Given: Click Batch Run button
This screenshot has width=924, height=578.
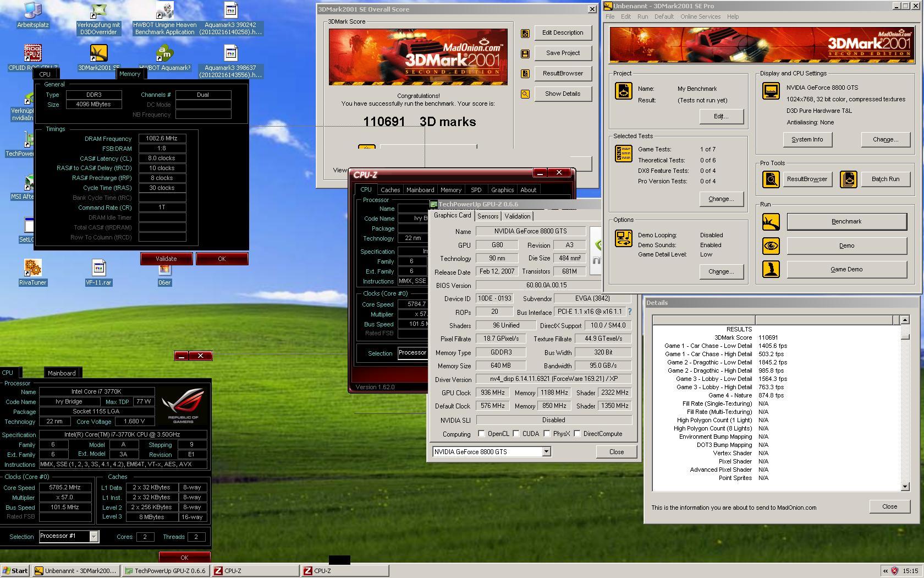Looking at the screenshot, I should tap(885, 179).
